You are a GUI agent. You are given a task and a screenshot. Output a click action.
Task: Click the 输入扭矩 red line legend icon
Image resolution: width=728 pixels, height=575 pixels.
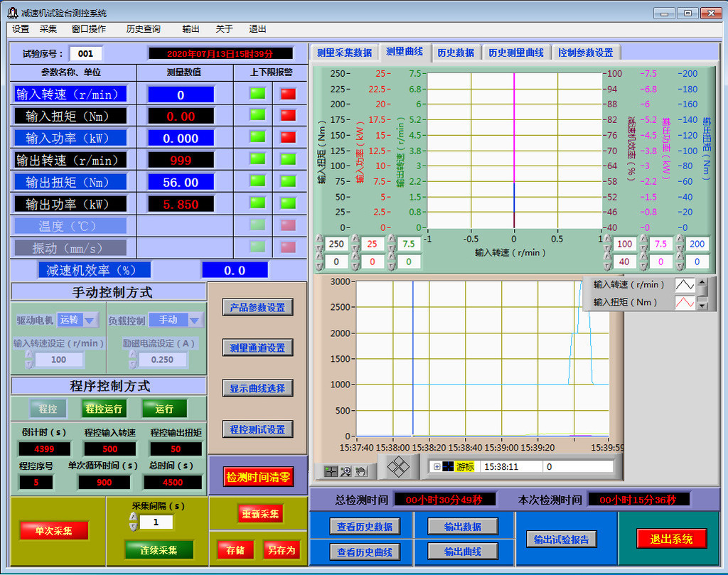684,303
